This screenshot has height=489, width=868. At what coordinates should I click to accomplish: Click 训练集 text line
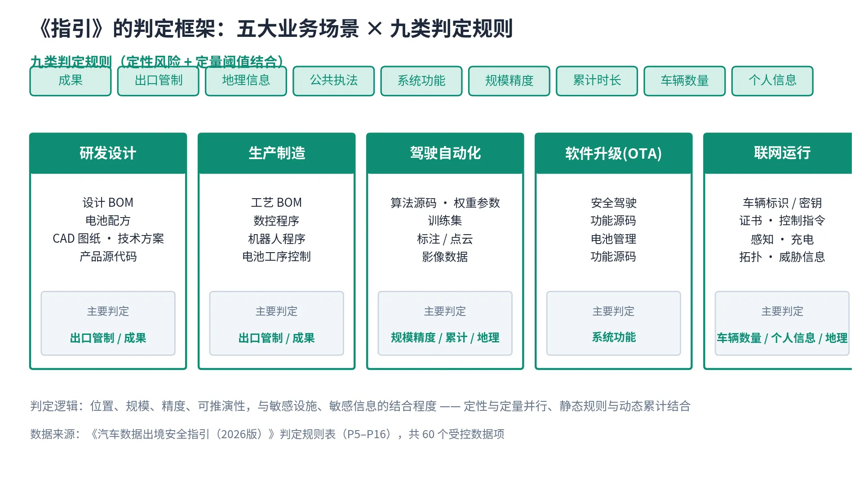pyautogui.click(x=445, y=221)
